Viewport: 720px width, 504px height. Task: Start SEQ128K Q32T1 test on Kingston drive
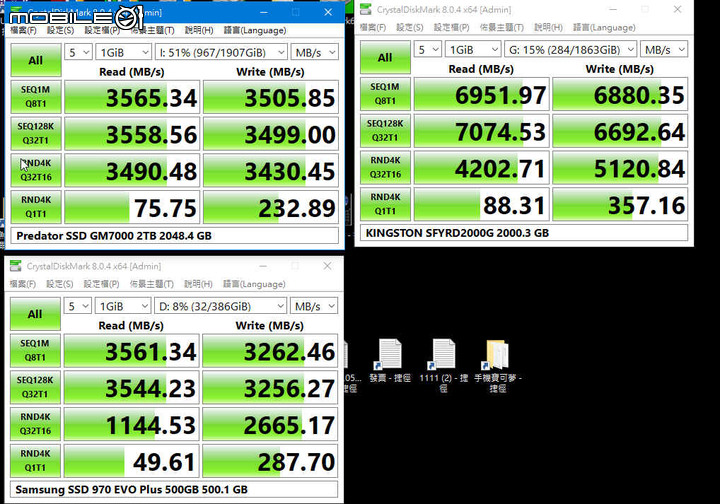pos(385,131)
